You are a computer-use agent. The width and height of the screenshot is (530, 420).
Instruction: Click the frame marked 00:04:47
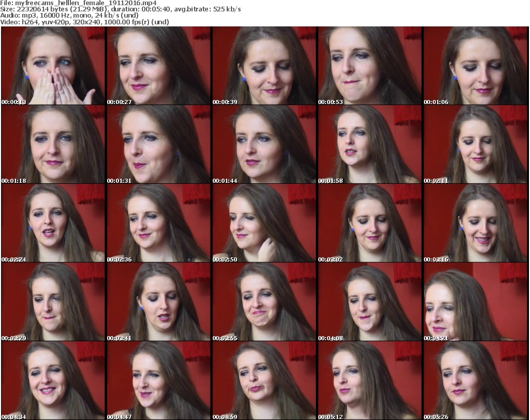(158, 381)
